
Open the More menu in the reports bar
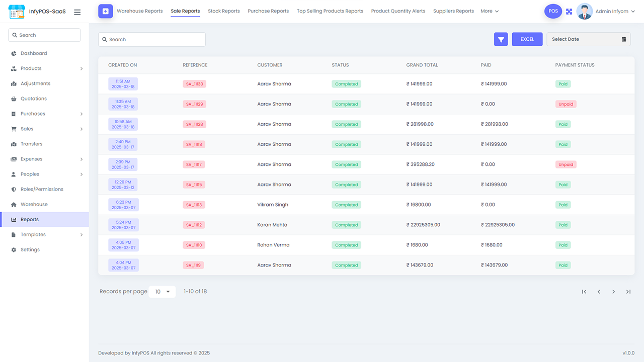pyautogui.click(x=489, y=11)
